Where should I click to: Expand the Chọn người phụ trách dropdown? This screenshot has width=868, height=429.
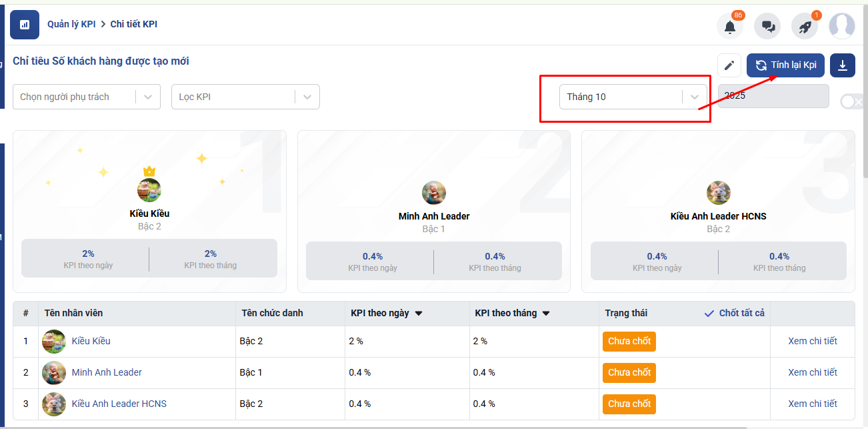(148, 97)
